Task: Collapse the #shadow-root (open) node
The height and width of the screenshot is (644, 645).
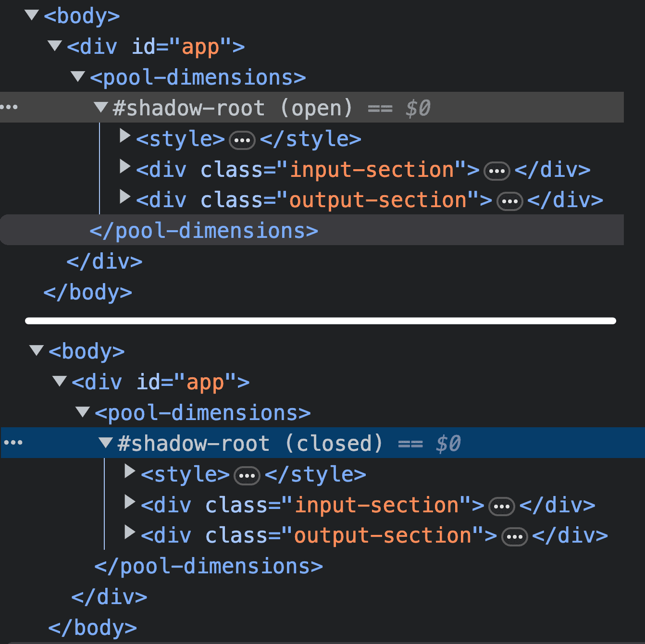Action: pyautogui.click(x=101, y=107)
